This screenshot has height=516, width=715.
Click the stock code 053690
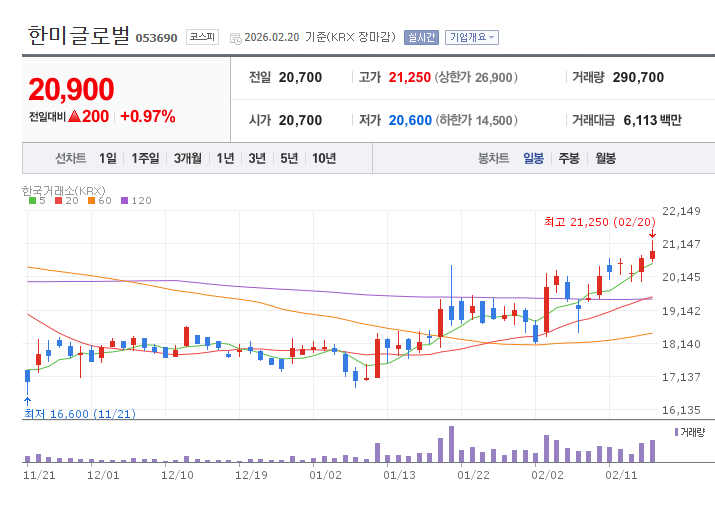click(156, 38)
